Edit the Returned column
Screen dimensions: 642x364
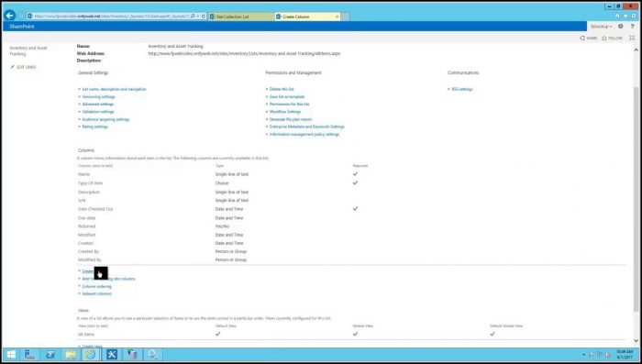86,226
